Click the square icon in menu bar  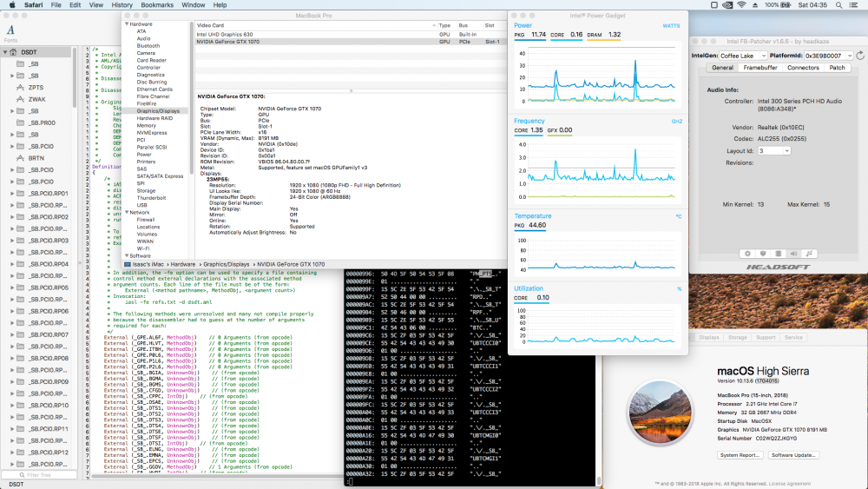click(714, 5)
